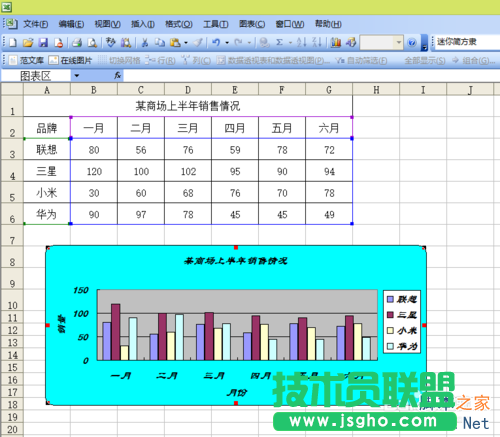Click the 迷你简方隶 font name box
The width and height of the screenshot is (500, 437).
(x=467, y=42)
